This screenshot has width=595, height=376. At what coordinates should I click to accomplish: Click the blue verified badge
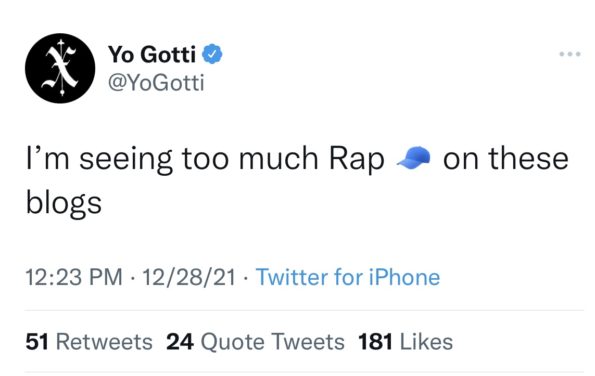click(x=212, y=54)
